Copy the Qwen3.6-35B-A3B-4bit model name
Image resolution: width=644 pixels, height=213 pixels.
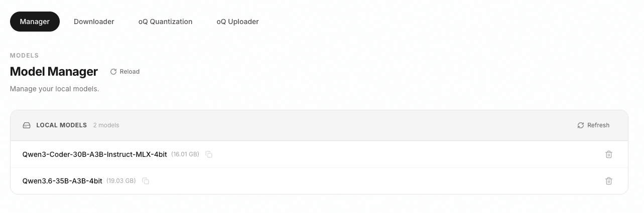pyautogui.click(x=146, y=181)
